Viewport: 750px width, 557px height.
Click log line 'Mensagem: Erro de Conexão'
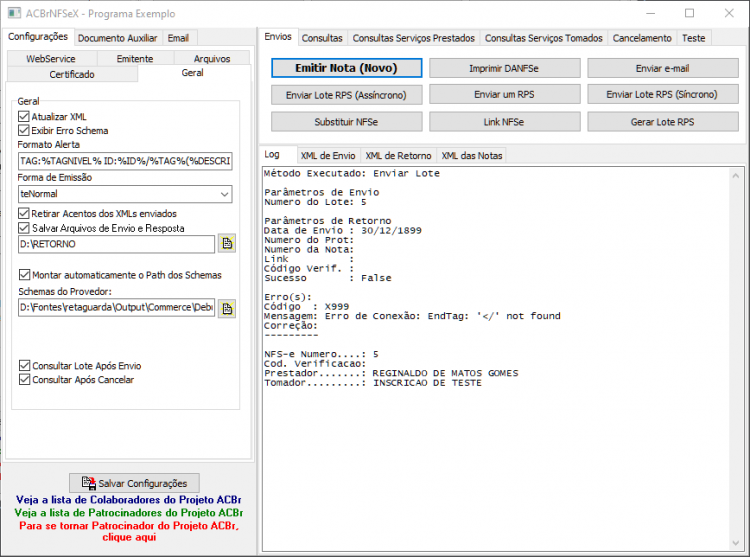412,316
